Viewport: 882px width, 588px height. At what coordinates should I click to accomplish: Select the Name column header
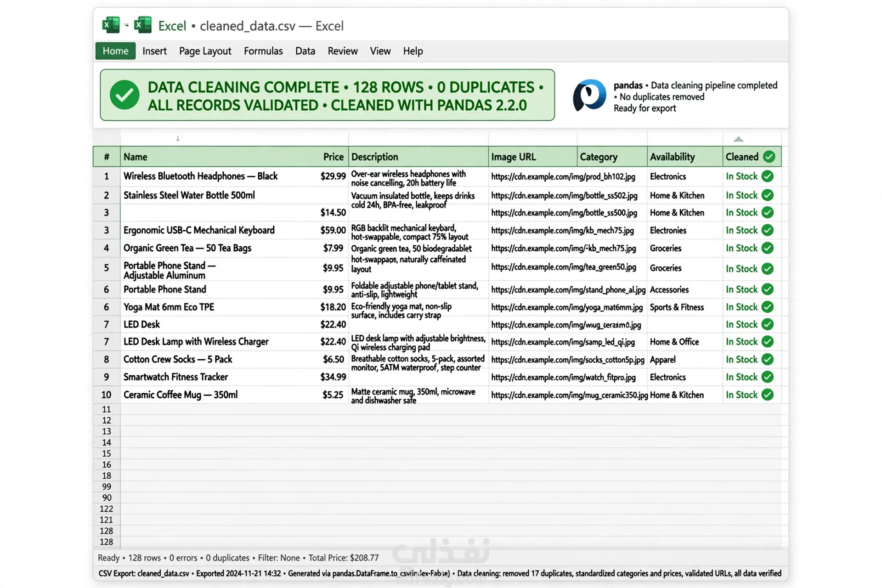(136, 157)
